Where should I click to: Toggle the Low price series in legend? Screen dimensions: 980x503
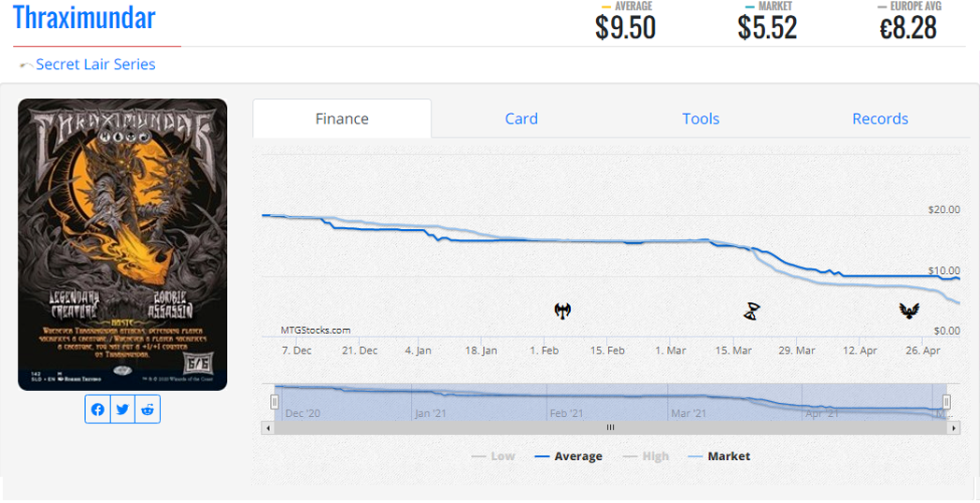[x=493, y=456]
